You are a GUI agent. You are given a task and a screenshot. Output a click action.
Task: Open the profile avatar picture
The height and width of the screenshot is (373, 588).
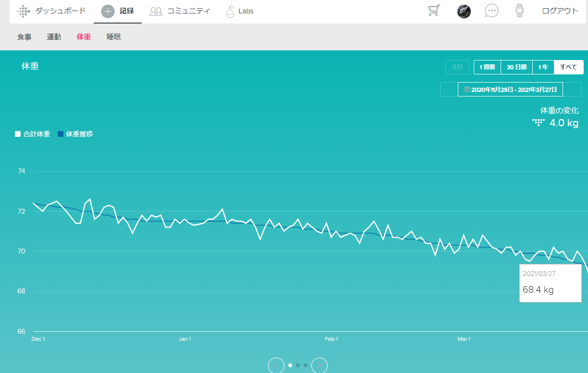pos(464,11)
